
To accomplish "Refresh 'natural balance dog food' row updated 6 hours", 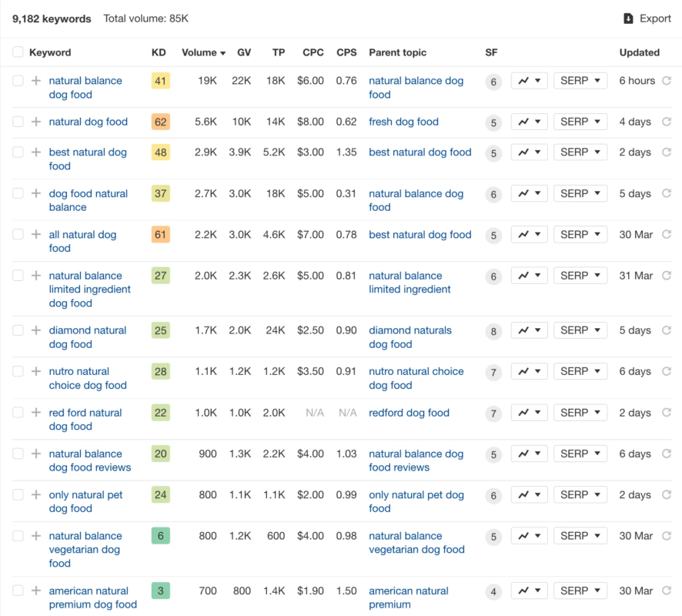I will pos(667,81).
